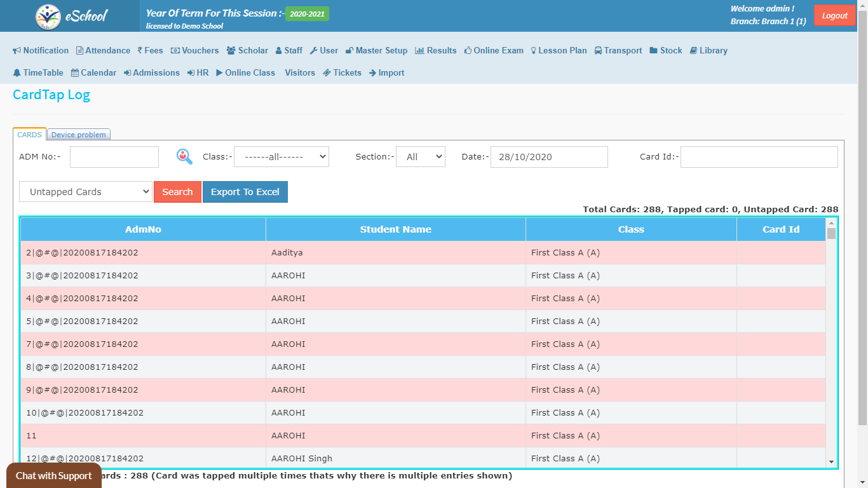Click the table's vertical scrollbar down arrow
Image resolution: width=868 pixels, height=488 pixels.
point(831,462)
